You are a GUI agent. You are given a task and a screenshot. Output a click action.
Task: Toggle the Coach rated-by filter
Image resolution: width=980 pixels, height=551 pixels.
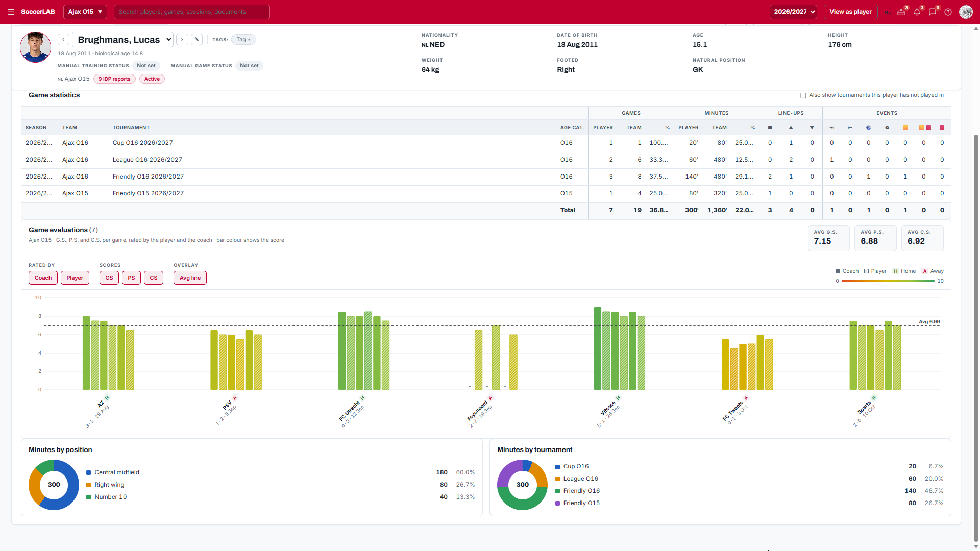(43, 278)
